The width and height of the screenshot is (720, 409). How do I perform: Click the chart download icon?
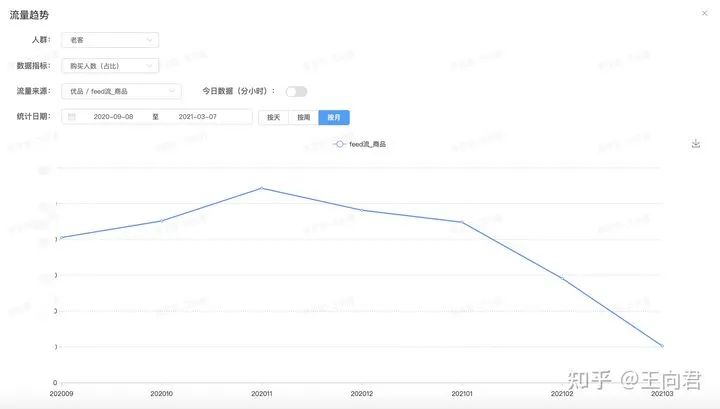coord(695,144)
